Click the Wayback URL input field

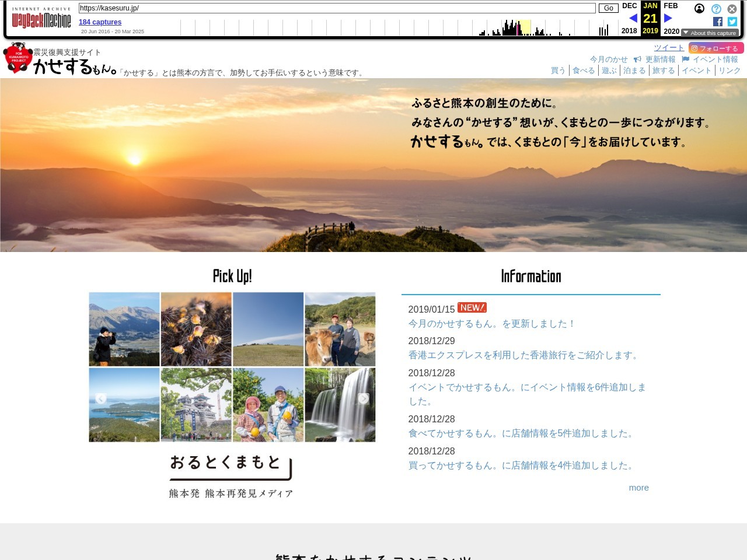(x=337, y=8)
